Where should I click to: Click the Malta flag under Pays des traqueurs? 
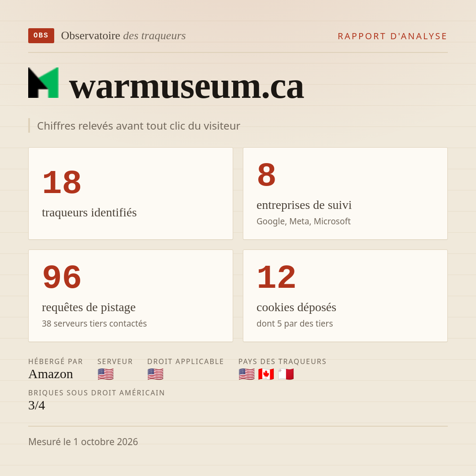click(286, 374)
